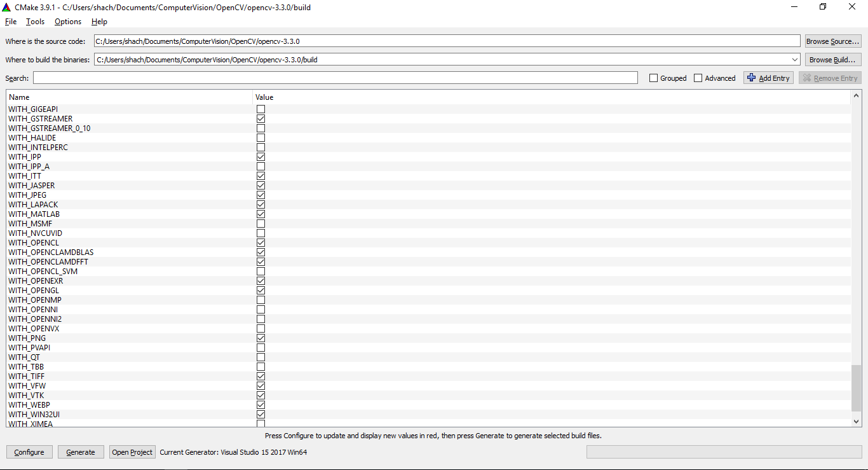Click inside the Search field
The width and height of the screenshot is (868, 470).
click(318, 78)
